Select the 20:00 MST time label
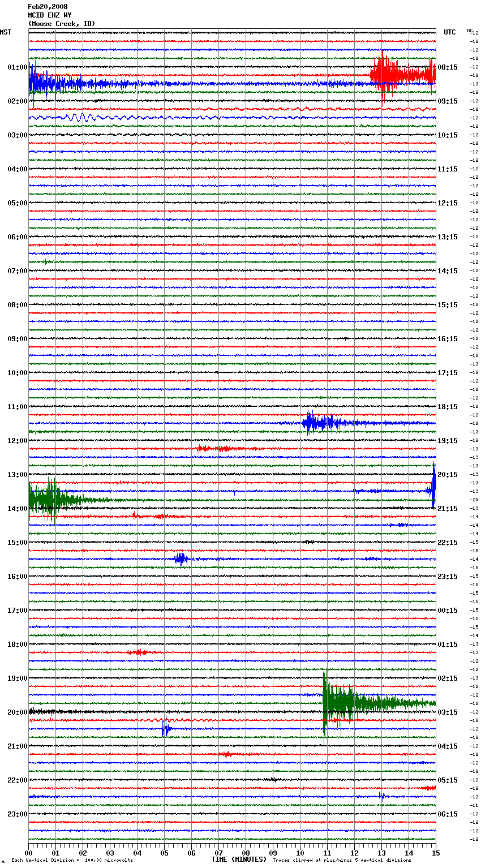This screenshot has height=868, width=481. pos(17,712)
